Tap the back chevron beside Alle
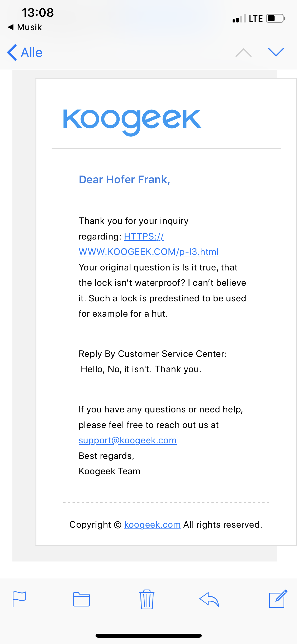Viewport: 297px width, 644px height. 12,52
